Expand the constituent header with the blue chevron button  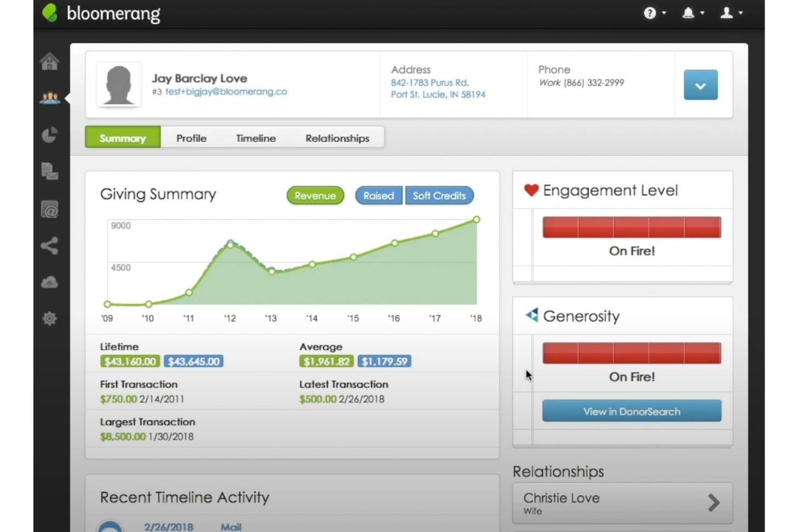(x=700, y=85)
